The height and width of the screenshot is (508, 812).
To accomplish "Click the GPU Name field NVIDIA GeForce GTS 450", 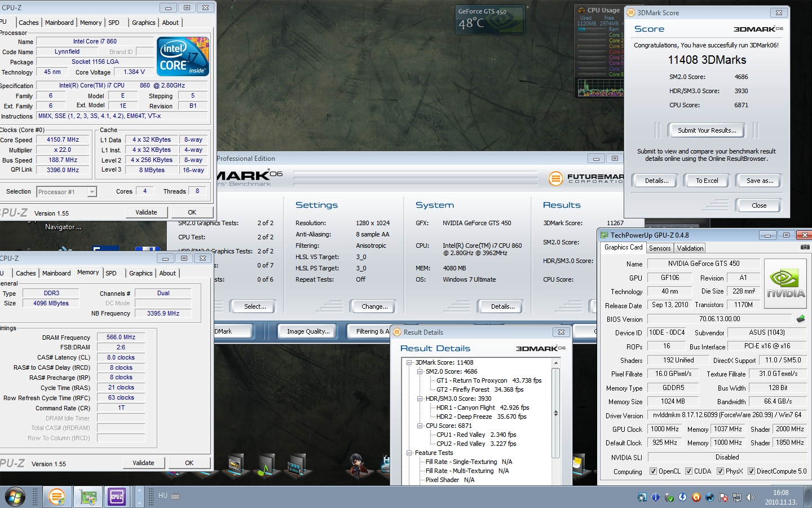I will (x=704, y=264).
